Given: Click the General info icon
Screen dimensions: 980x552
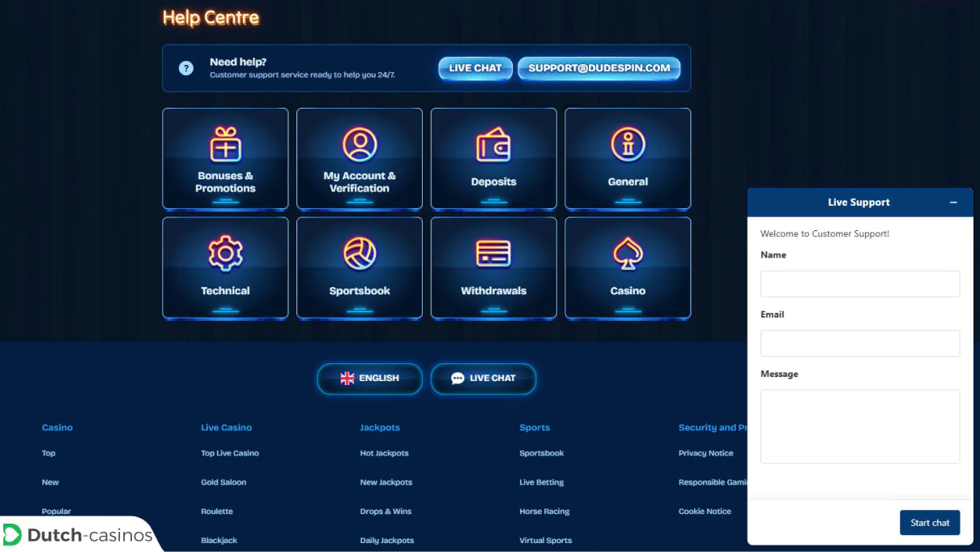Looking at the screenshot, I should [628, 145].
